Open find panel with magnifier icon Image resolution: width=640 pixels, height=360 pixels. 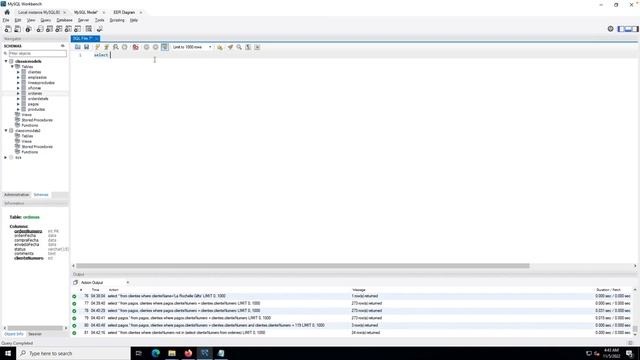[x=239, y=47]
